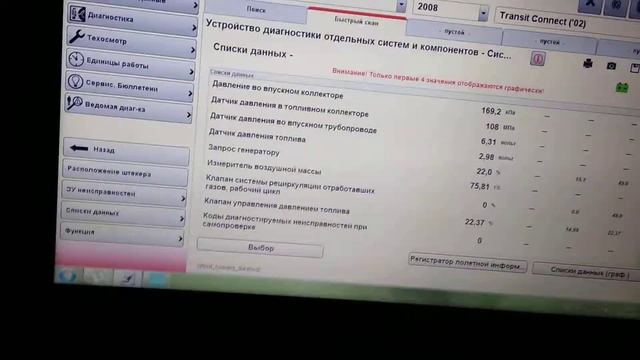Click the 2,98 вольт value
Image resolution: width=640 pixels, height=360 pixels.
pyautogui.click(x=496, y=157)
